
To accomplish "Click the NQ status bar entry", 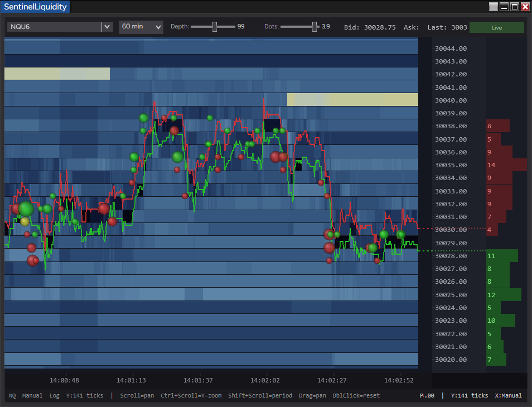I will (x=12, y=395).
